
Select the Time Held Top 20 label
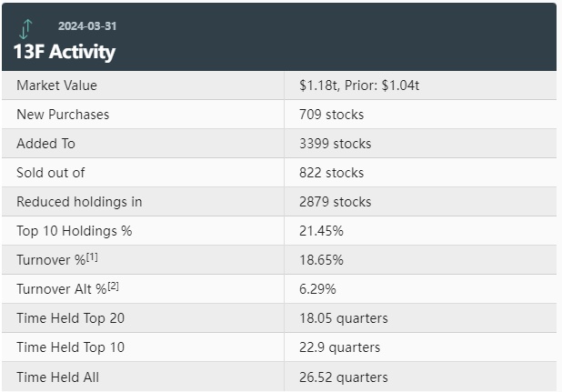(x=71, y=318)
